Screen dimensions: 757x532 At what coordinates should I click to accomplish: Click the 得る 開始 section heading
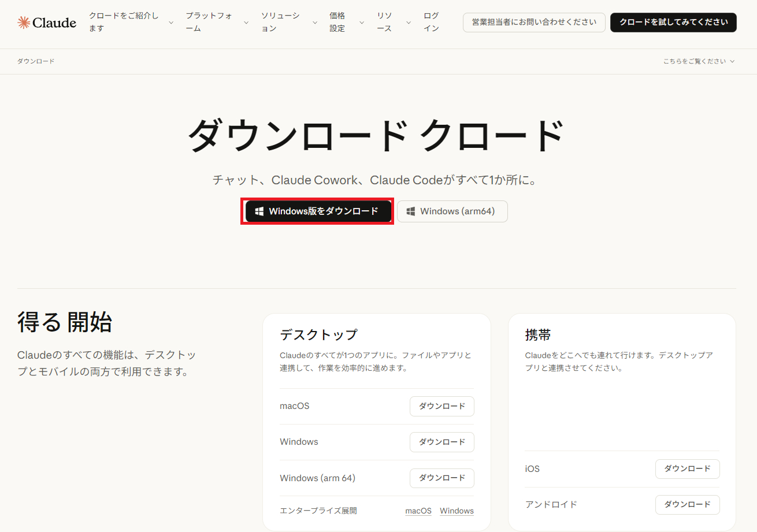pyautogui.click(x=65, y=322)
